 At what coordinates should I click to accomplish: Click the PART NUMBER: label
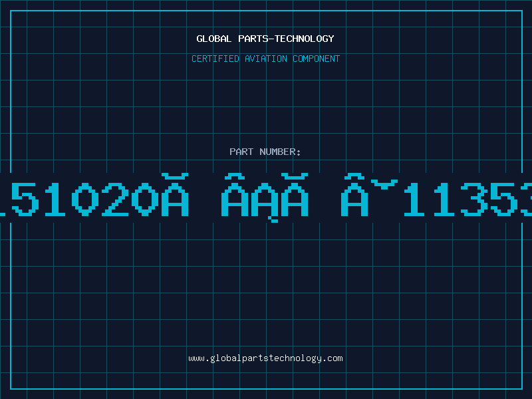tap(265, 152)
